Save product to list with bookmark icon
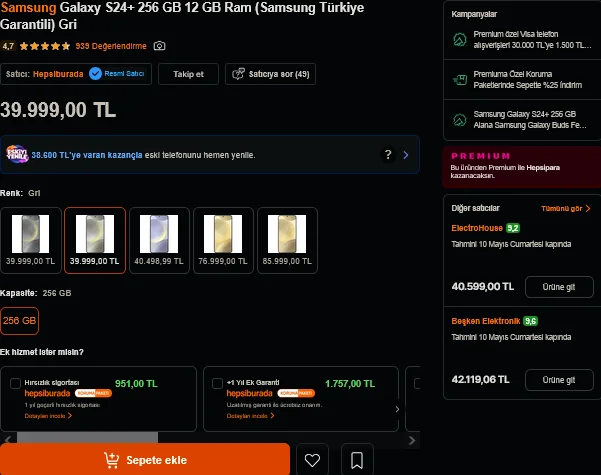Viewport: 601px width, 475px height. [357, 460]
